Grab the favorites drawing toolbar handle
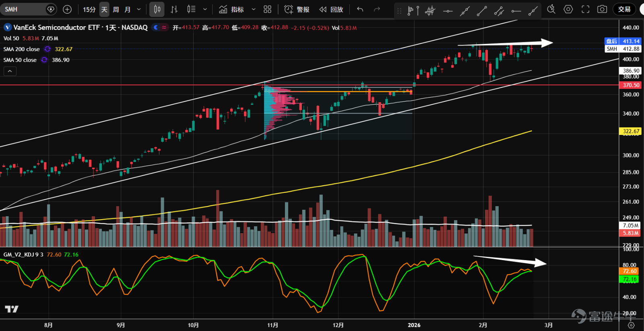The height and width of the screenshot is (331, 644). tap(399, 11)
